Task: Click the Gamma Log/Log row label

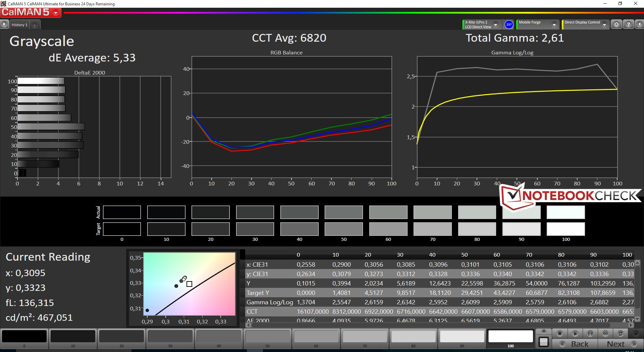Action: coord(270,302)
